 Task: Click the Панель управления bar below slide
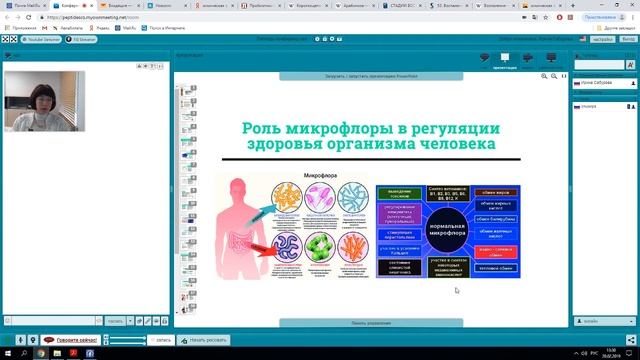pos(371,323)
